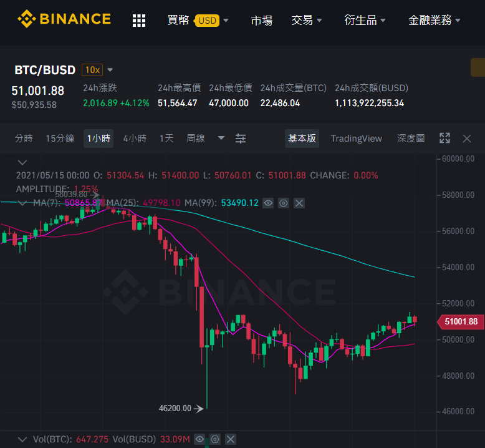Open the apps grid menu icon
The width and height of the screenshot is (485, 448).
point(139,21)
